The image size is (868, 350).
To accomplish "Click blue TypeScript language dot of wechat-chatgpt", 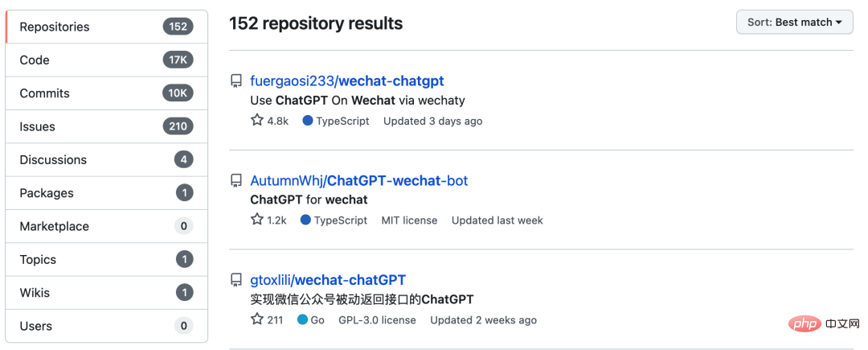I will (308, 121).
